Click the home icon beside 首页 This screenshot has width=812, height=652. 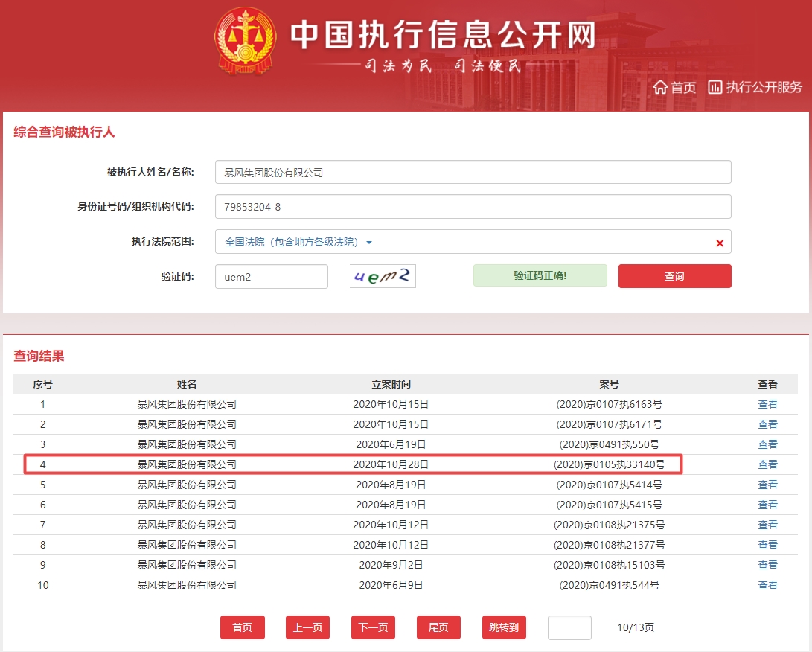tap(659, 87)
